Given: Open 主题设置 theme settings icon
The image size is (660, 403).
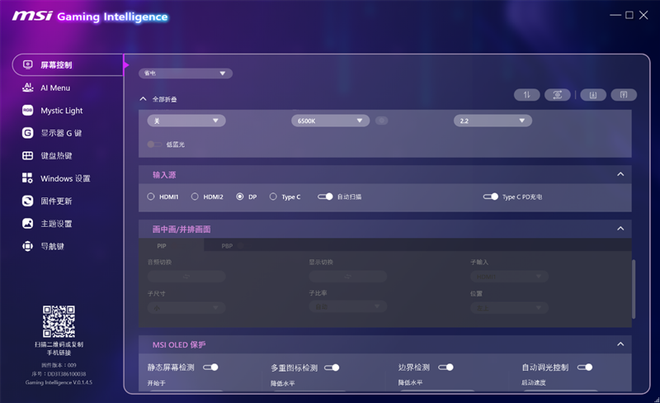Looking at the screenshot, I should 27,224.
